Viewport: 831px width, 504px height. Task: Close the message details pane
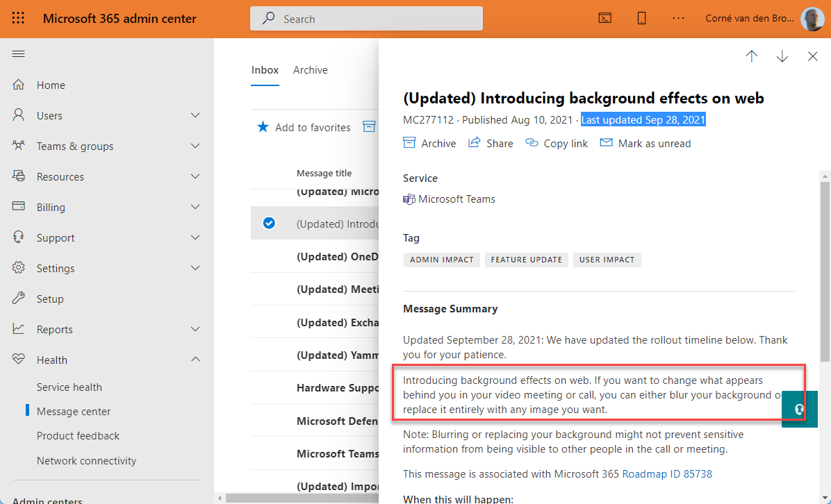812,56
